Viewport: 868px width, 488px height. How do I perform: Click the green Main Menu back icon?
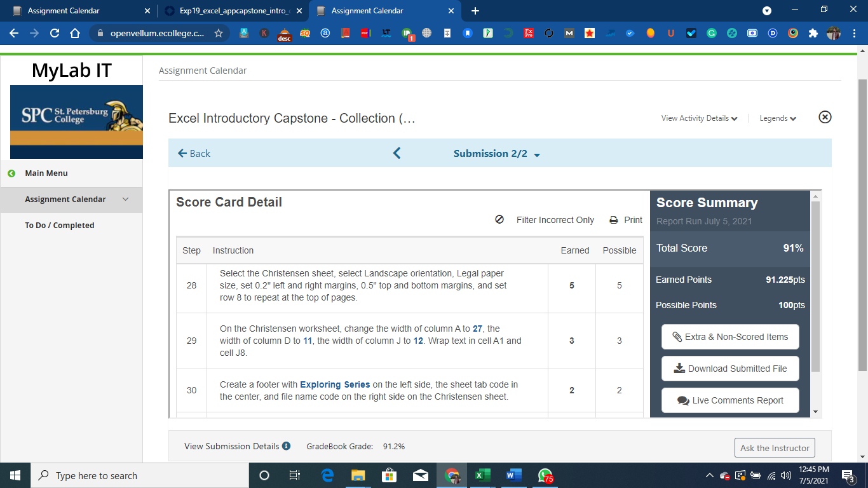point(11,173)
